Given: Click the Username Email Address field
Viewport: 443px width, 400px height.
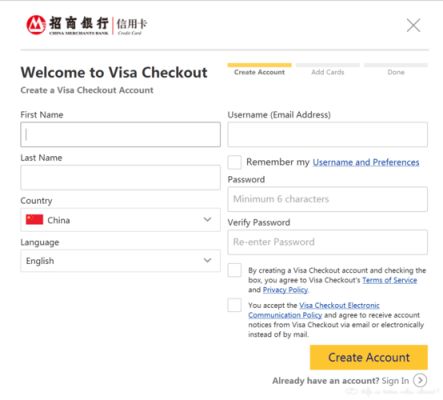Looking at the screenshot, I should click(327, 134).
